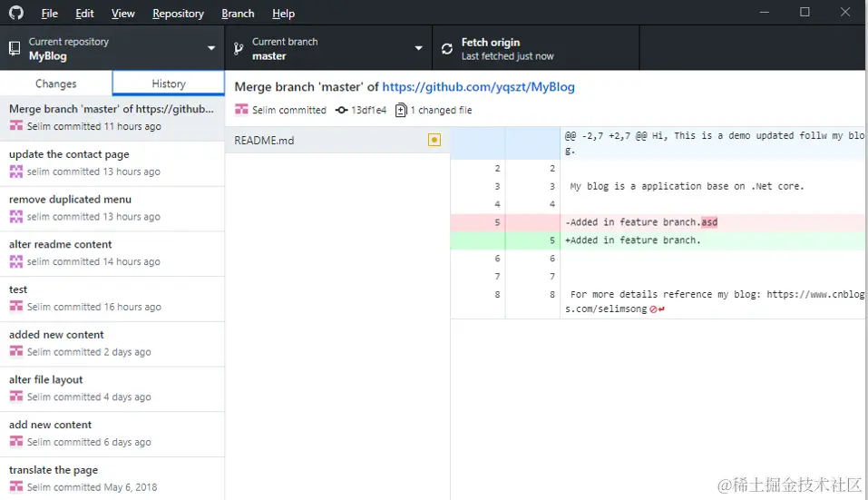Click Fetch origin button
This screenshot has width=868, height=500.
[x=535, y=48]
